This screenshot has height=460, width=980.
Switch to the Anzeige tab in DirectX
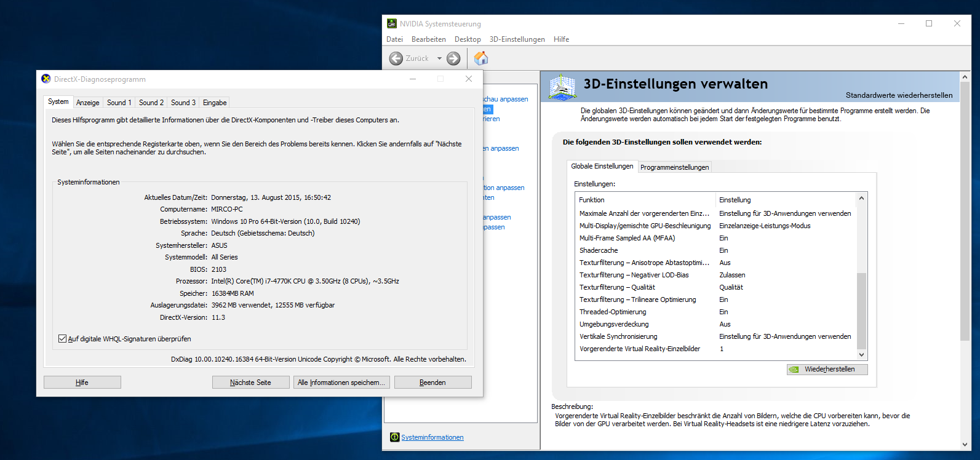tap(88, 103)
